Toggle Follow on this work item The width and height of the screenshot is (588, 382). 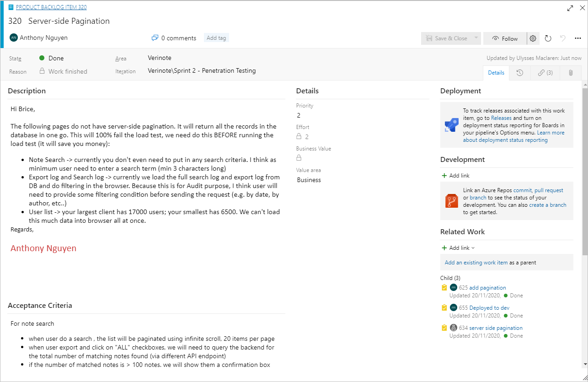[x=505, y=38]
